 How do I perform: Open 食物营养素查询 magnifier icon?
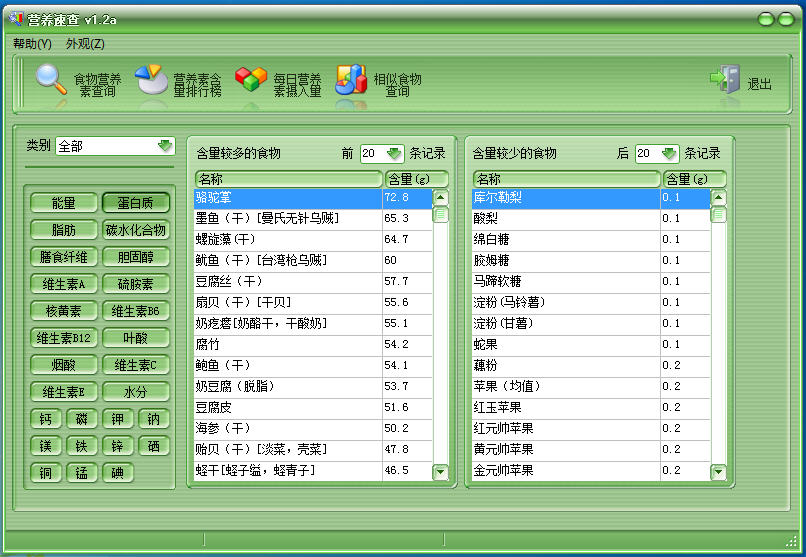pos(51,80)
